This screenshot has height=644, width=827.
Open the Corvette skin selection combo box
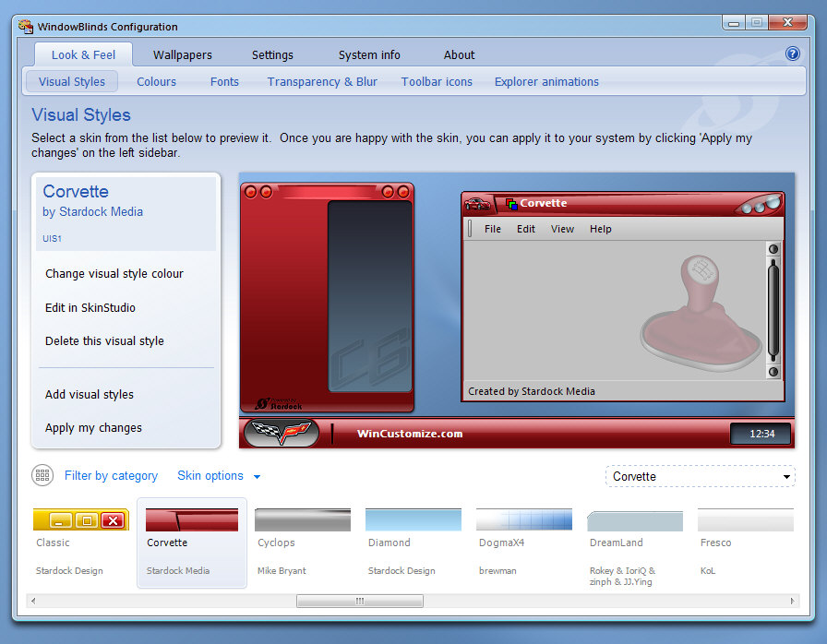[x=700, y=476]
